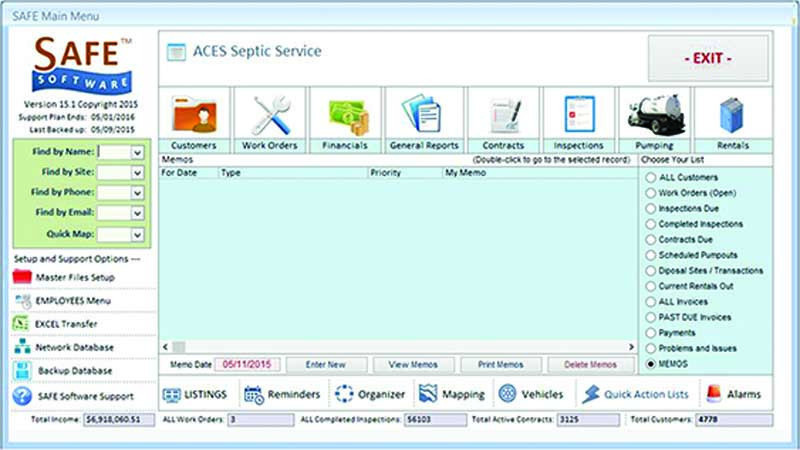Open the Vehicles wheel icon

pyautogui.click(x=507, y=393)
